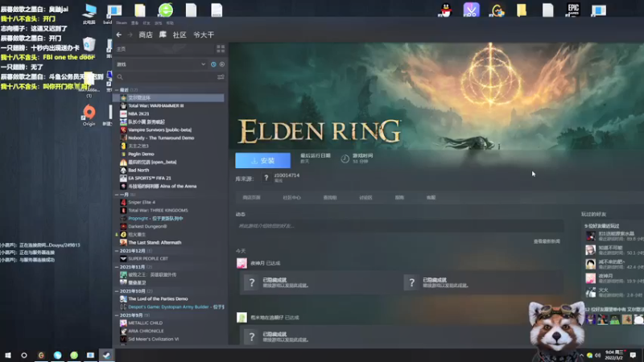The height and width of the screenshot is (362, 644).
Task: Click the EA SPORTS FIFA 21 icon
Action: [x=123, y=178]
